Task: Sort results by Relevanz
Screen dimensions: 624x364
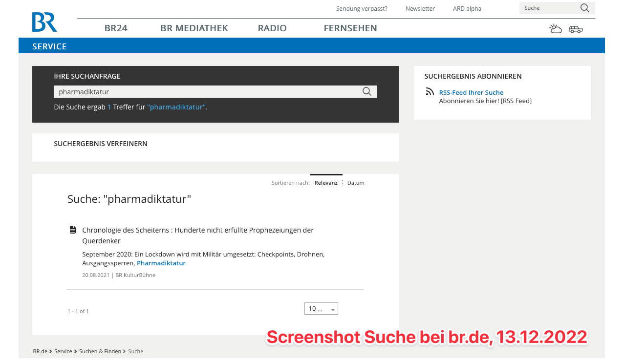Action: point(326,183)
